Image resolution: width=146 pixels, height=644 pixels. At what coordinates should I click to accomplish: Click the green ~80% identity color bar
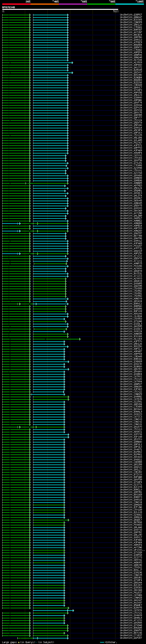pos(101,4)
